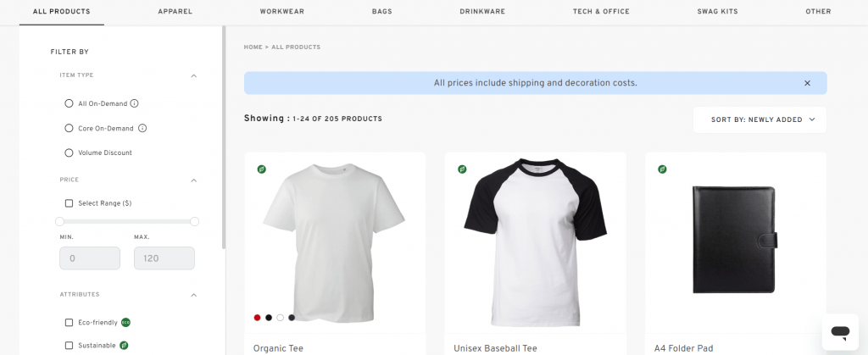868x355 pixels.
Task: Switch to the Apparel category tab
Action: 175,12
